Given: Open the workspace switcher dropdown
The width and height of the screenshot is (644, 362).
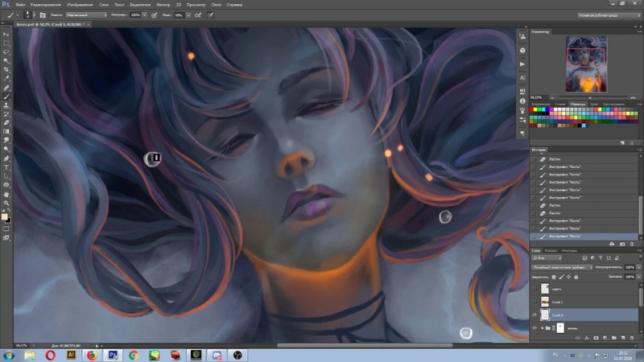Looking at the screenshot, I should click(x=609, y=15).
